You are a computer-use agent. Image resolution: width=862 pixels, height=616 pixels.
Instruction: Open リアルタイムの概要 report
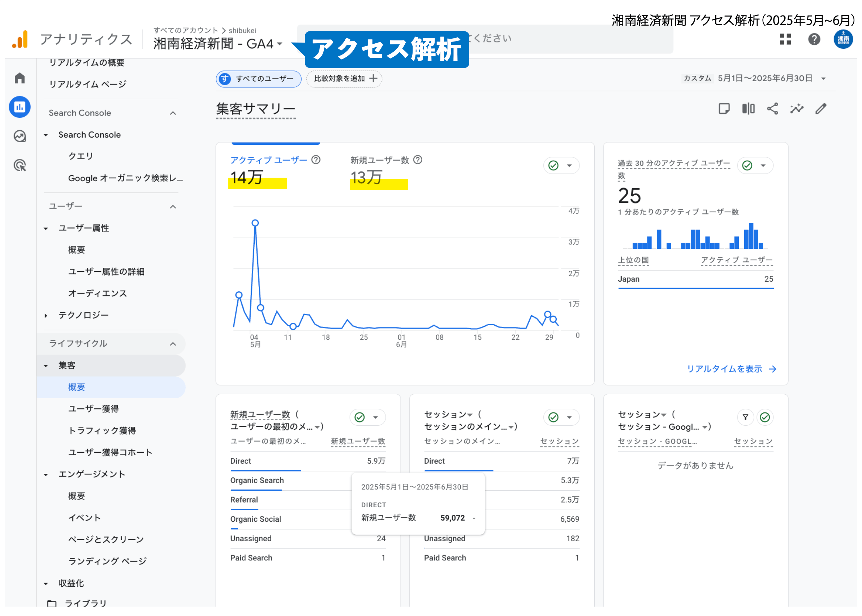tap(87, 62)
